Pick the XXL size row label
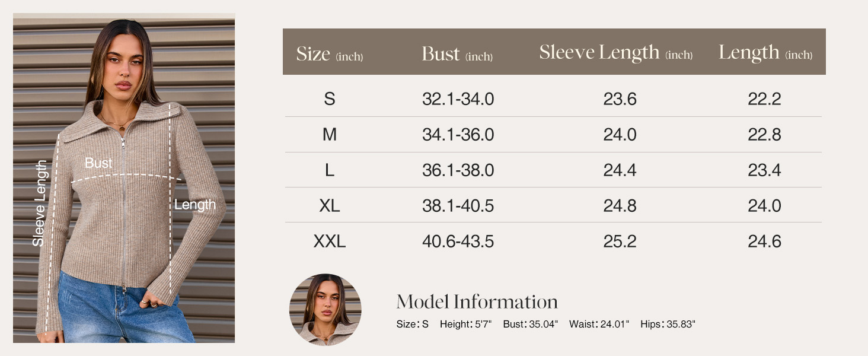The height and width of the screenshot is (356, 868). pyautogui.click(x=330, y=241)
